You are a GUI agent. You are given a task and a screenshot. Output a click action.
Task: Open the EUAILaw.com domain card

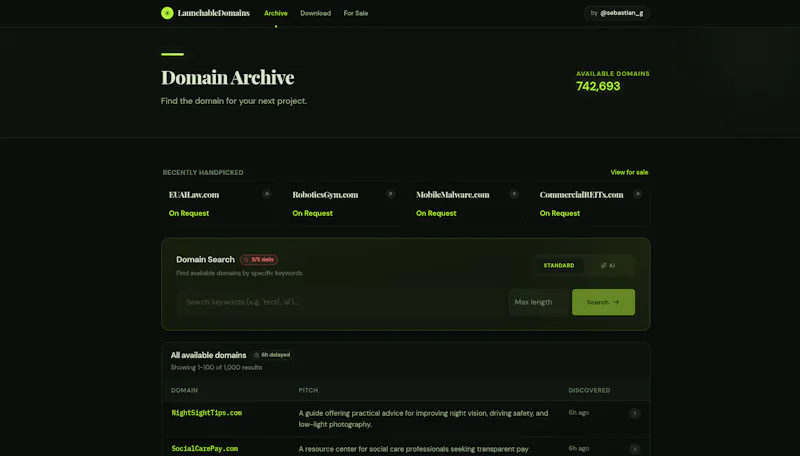220,204
